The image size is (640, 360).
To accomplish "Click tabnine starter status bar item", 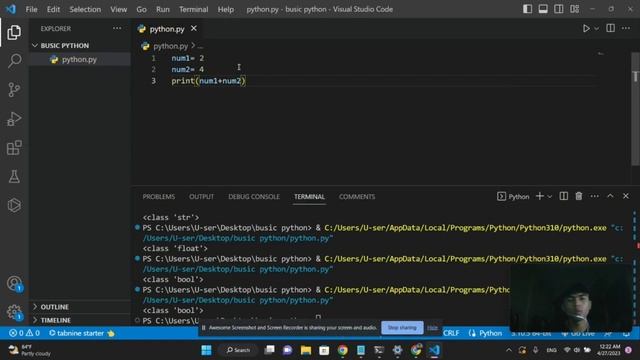I will coord(82,333).
